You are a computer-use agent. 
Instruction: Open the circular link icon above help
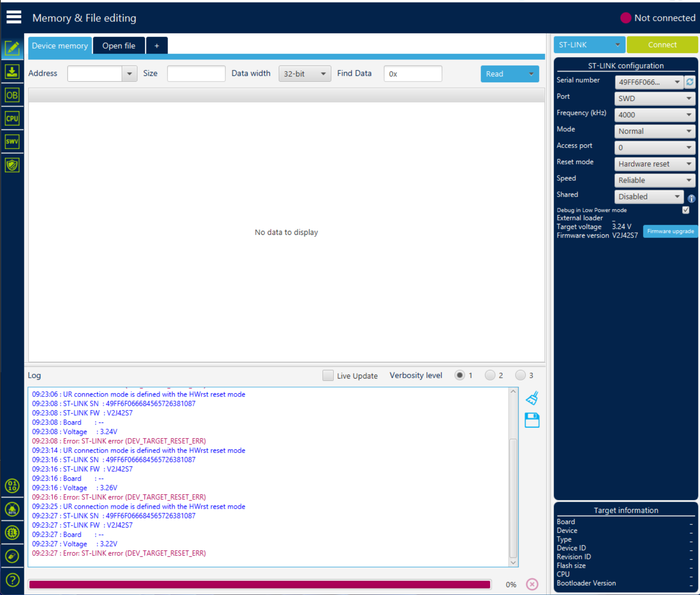12,556
